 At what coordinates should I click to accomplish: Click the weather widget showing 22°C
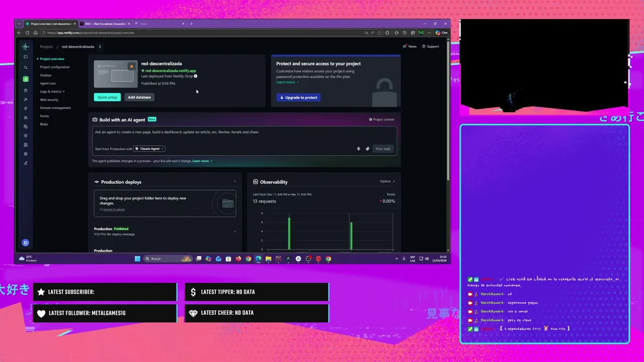pos(28,259)
